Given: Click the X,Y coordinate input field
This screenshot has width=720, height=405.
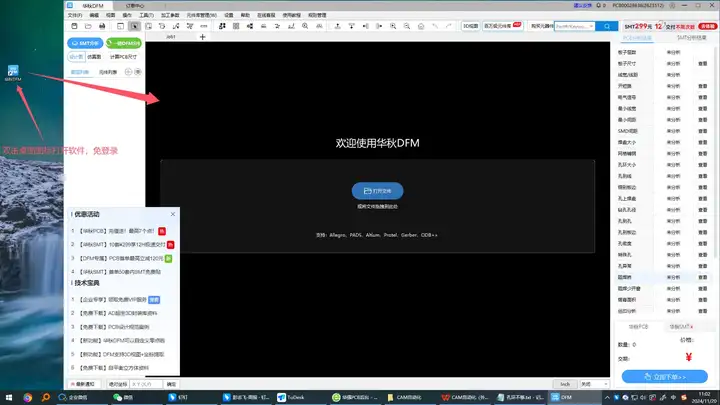Looking at the screenshot, I should [146, 384].
